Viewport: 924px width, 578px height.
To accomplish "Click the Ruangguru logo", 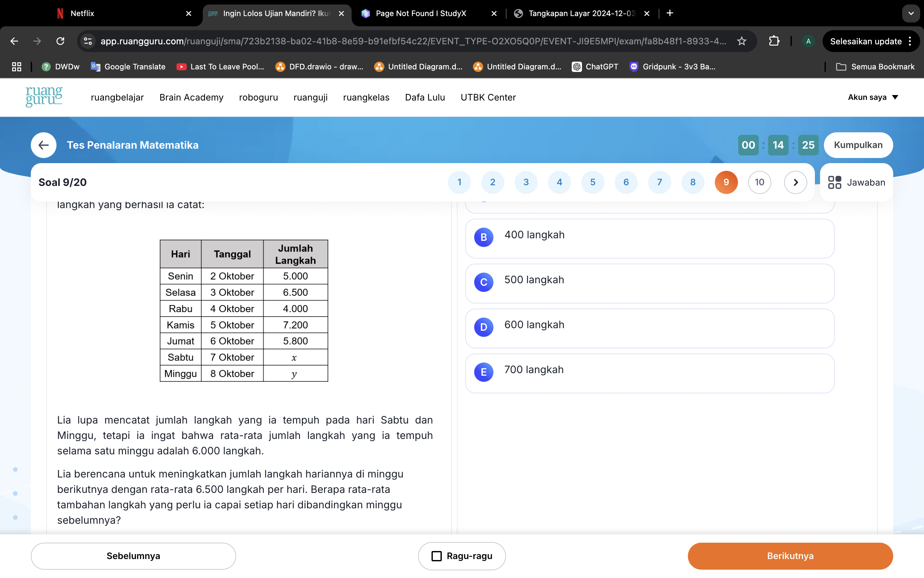I will 44,96.
